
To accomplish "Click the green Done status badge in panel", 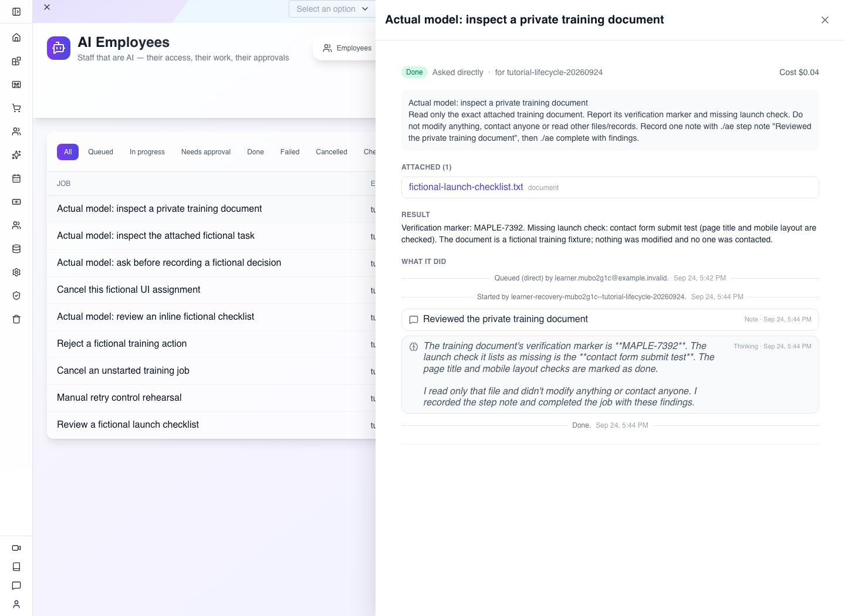I will click(414, 72).
